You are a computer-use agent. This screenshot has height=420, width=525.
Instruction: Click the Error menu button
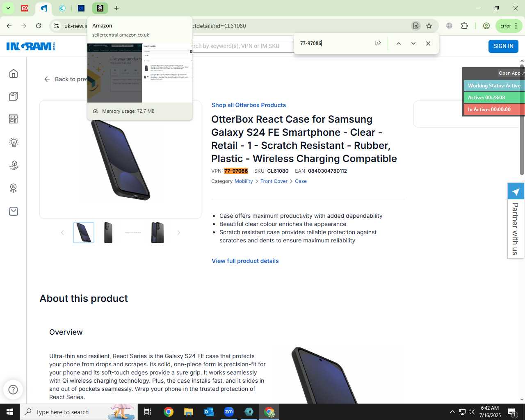pyautogui.click(x=509, y=26)
